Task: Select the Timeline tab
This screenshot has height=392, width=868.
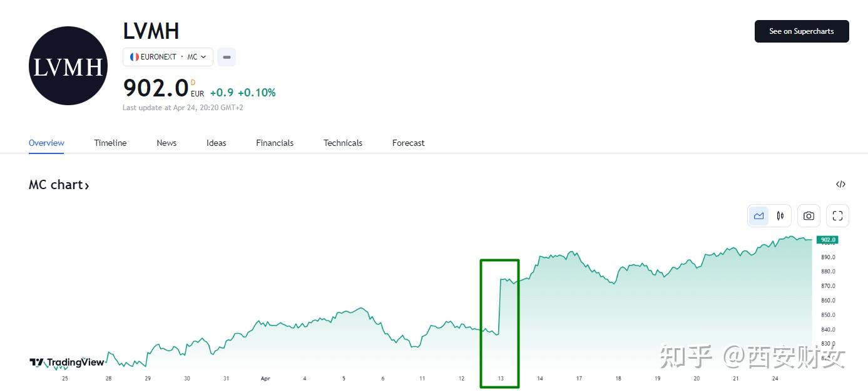Action: (x=110, y=143)
